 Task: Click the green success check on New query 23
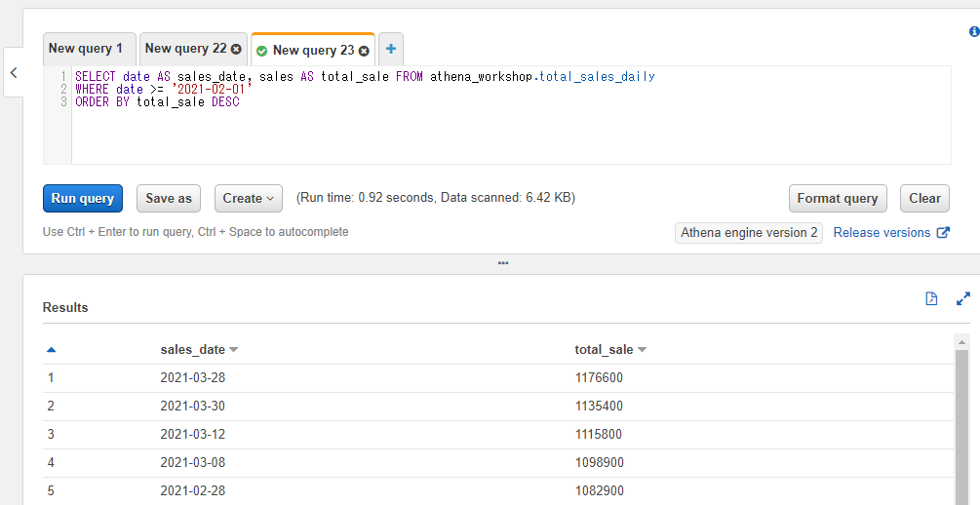click(x=262, y=51)
